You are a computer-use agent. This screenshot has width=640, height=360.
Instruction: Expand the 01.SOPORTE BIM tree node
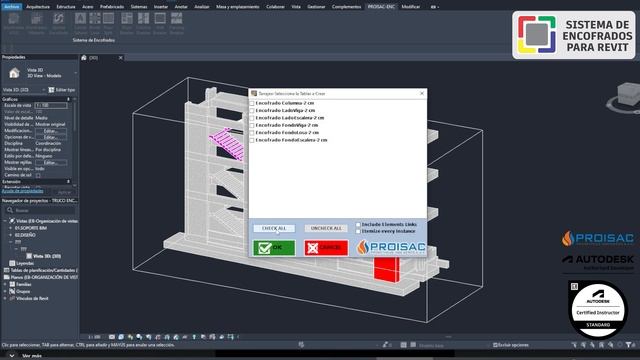pos(10,228)
